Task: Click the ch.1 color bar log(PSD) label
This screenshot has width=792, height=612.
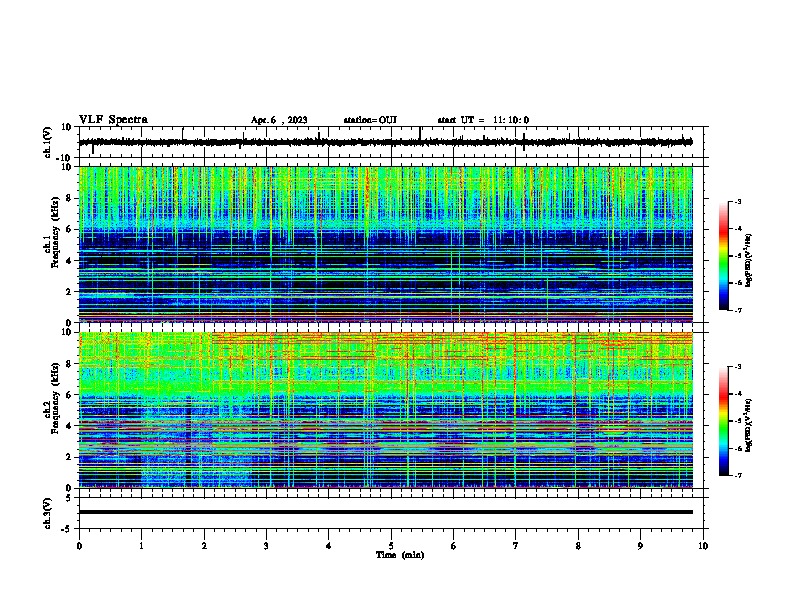Action: pos(749,260)
